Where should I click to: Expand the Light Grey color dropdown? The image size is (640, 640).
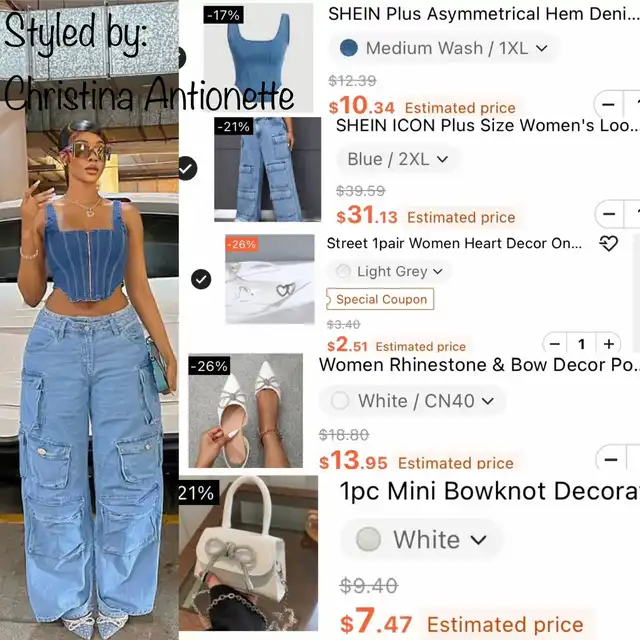pyautogui.click(x=389, y=271)
